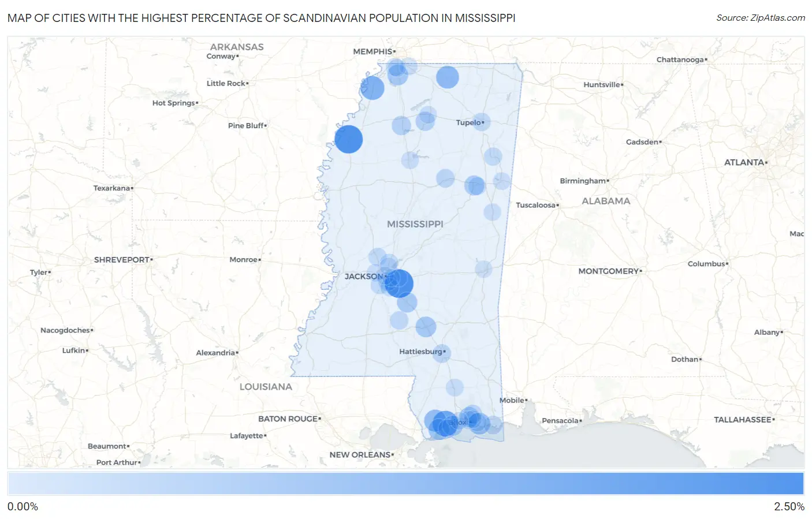
Task: Click the Tuscaloosa city label
Action: (536, 205)
